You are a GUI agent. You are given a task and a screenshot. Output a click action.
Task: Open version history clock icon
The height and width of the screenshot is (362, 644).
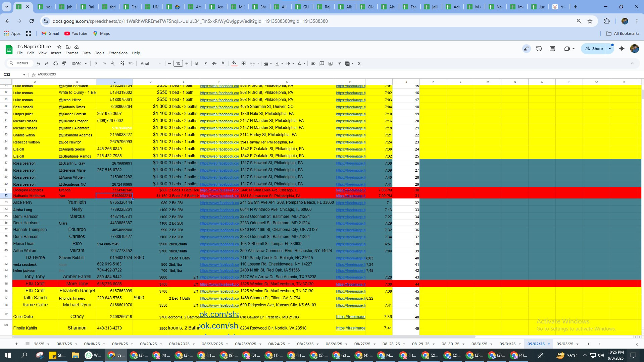tap(539, 49)
